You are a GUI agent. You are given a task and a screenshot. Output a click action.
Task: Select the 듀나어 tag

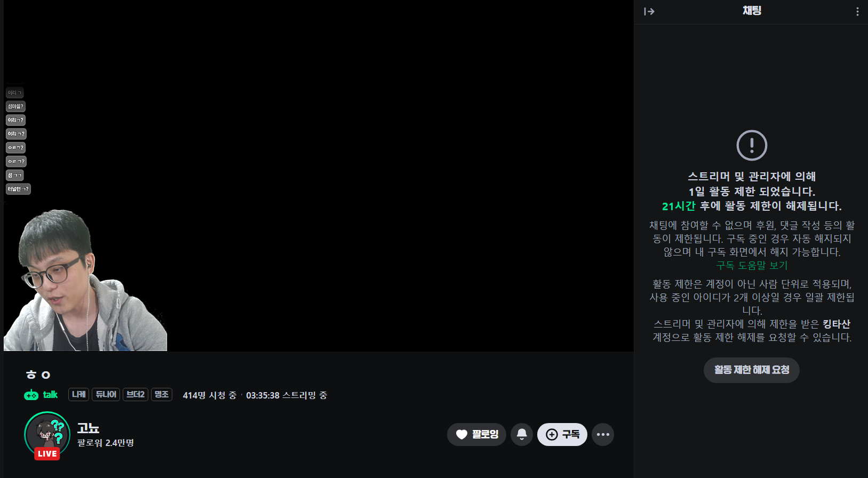tap(106, 395)
